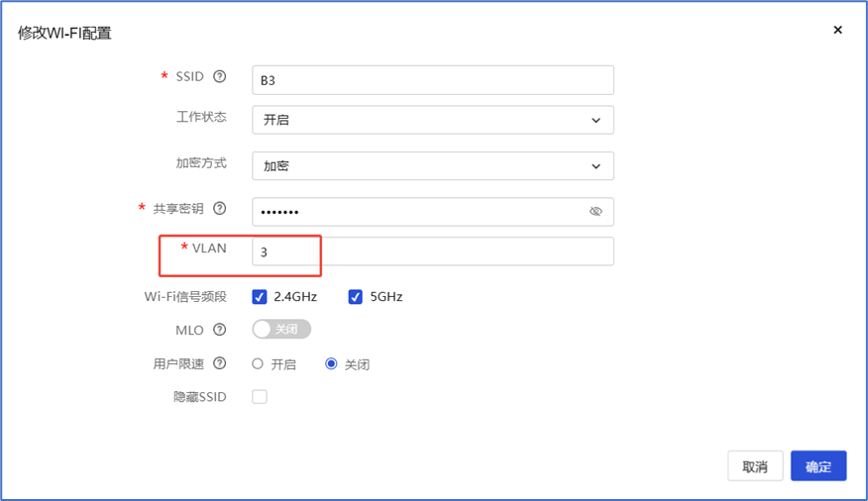The image size is (868, 501).
Task: Click the help icon next to MLO
Action: 220,330
